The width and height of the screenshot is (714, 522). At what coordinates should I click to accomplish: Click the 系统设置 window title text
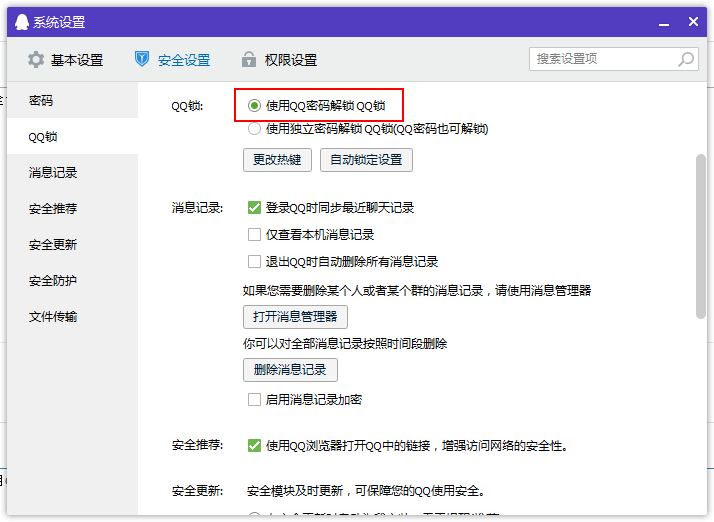59,22
